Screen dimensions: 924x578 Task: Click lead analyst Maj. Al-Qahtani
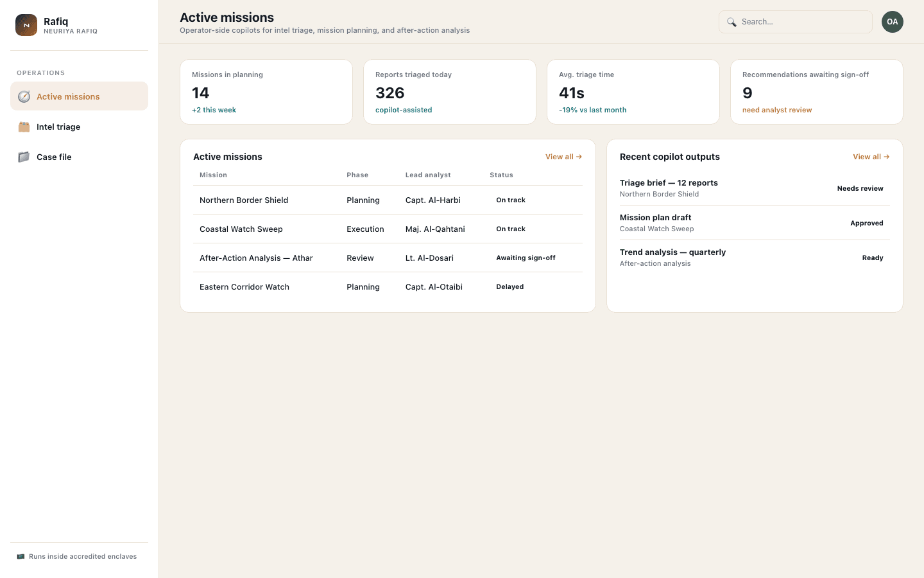tap(435, 229)
